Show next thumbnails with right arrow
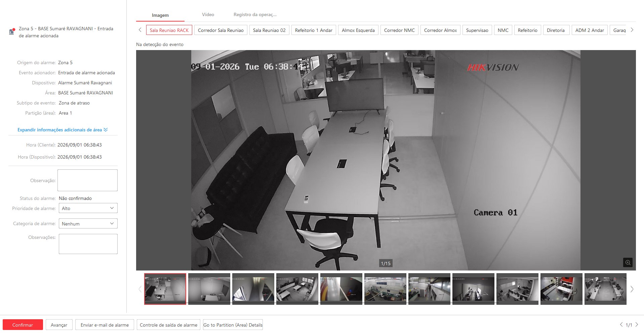 pyautogui.click(x=632, y=289)
